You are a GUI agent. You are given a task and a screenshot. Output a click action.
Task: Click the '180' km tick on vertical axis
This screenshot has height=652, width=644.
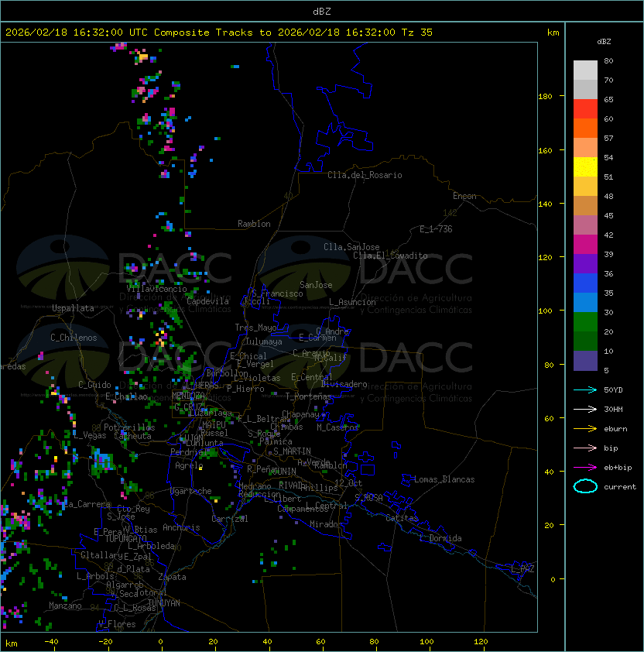545,97
